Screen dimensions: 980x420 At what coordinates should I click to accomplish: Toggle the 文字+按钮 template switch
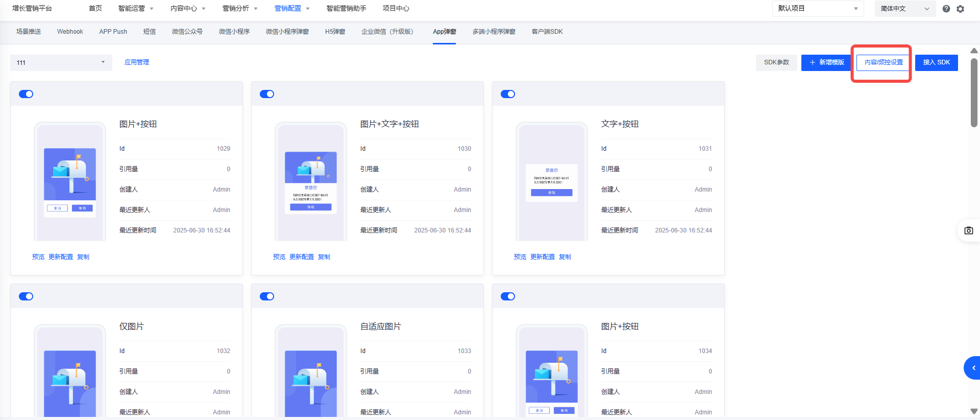(508, 94)
